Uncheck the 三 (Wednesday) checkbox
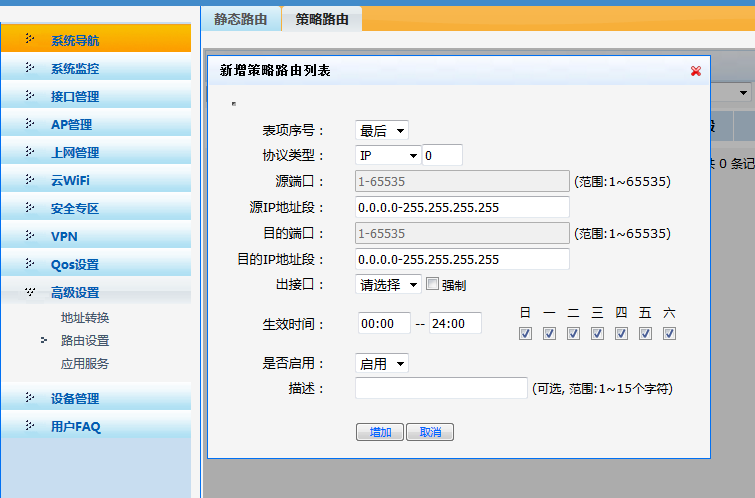Image resolution: width=755 pixels, height=498 pixels. tap(598, 333)
